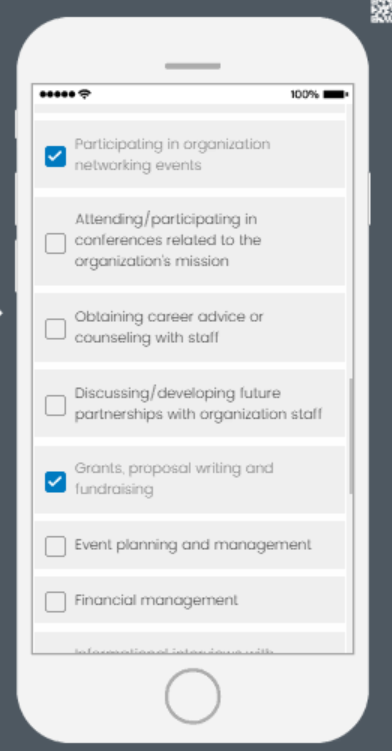Viewport: 392px width, 751px height.
Task: Uncheck Grants, proposal writing and fundraising checkbox
Action: [56, 482]
